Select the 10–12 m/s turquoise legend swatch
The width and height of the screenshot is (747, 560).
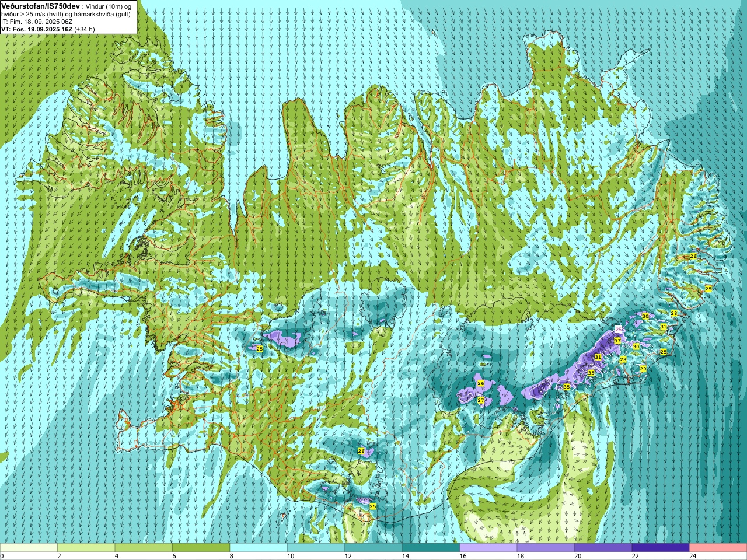[316, 548]
